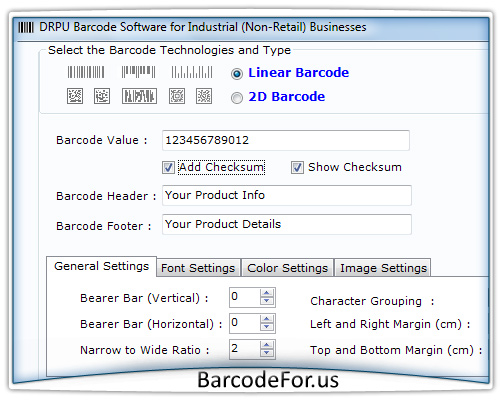Increase Bearer Bar (Horizontal) with up arrow

[267, 319]
